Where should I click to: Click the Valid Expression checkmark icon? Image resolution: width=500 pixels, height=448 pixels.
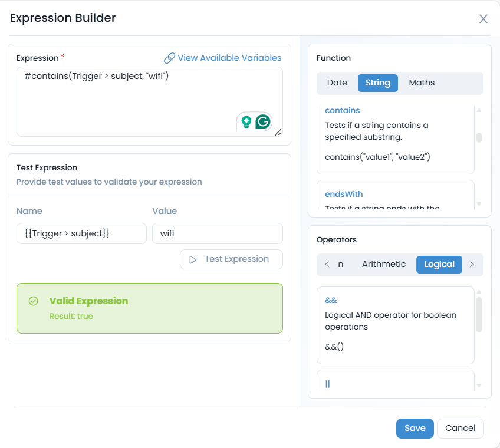pyautogui.click(x=34, y=301)
